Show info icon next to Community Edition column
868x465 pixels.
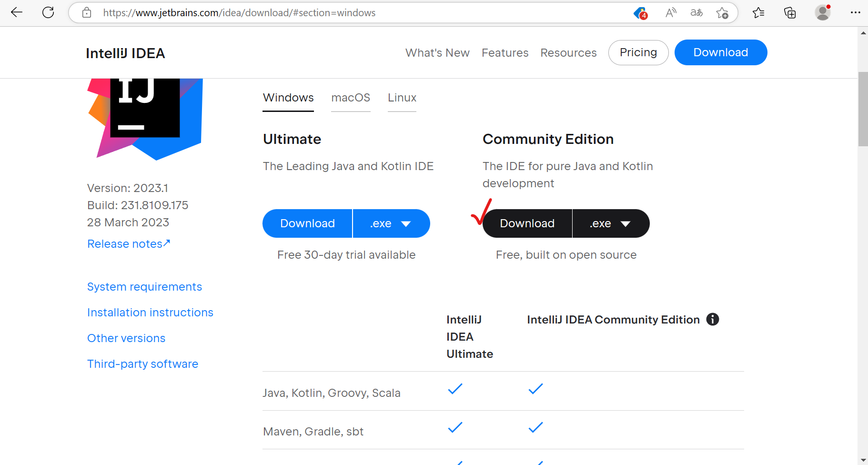pos(713,319)
